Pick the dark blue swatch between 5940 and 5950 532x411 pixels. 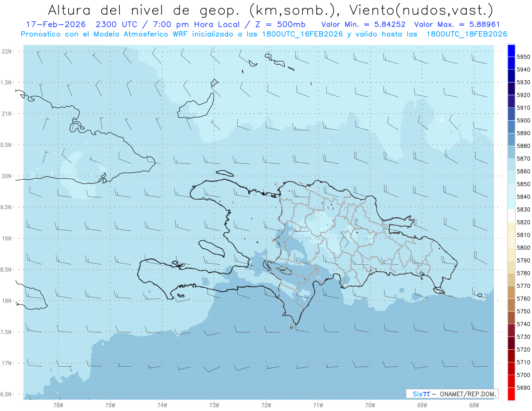tap(511, 63)
